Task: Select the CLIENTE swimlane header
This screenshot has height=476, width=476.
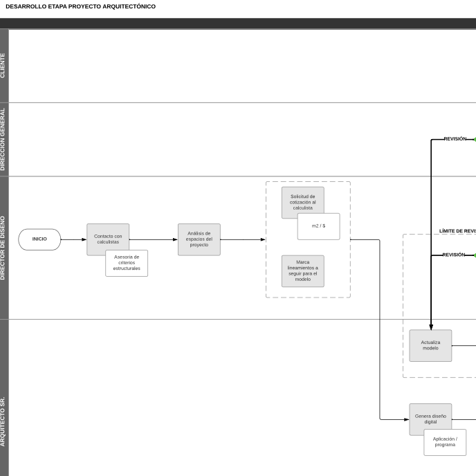Action: click(x=4, y=66)
